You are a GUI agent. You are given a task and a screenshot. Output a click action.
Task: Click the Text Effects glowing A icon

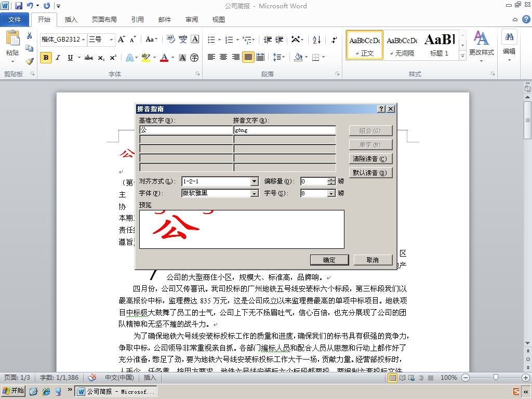coord(129,58)
